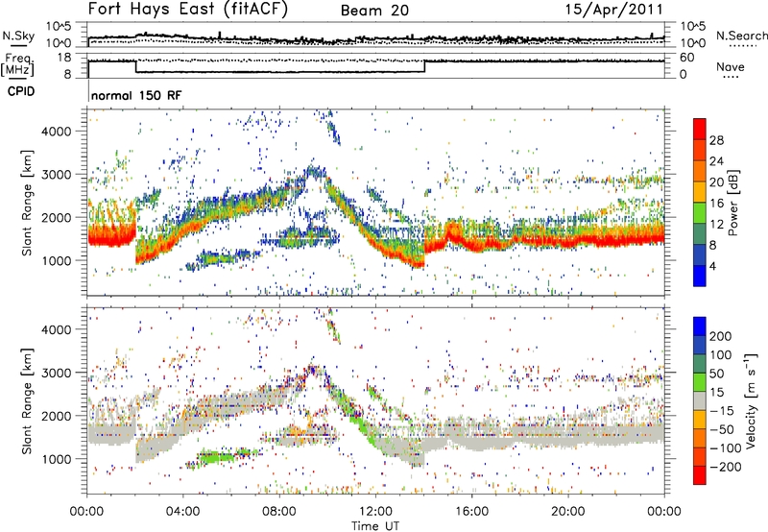Click the "100" label on the velocity color bar
Viewport: 768px width, 532px height.
coord(721,355)
